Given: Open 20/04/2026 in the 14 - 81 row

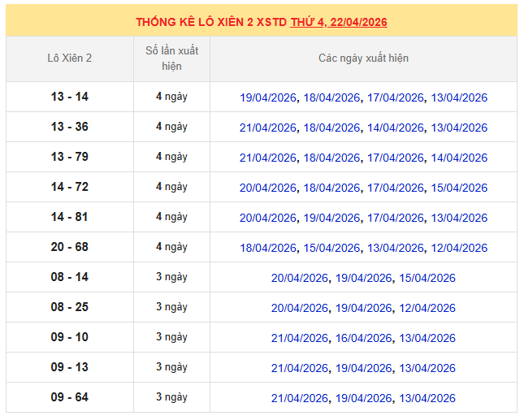Looking at the screenshot, I should point(267,218).
